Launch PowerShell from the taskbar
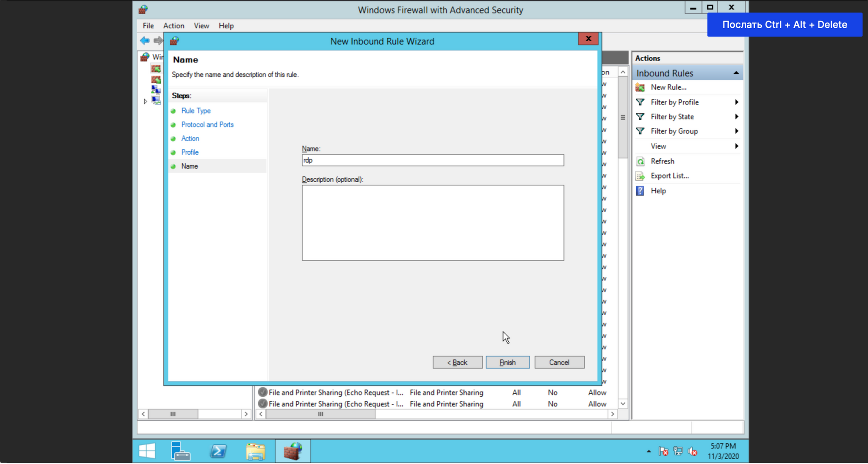868x464 pixels. pyautogui.click(x=218, y=451)
